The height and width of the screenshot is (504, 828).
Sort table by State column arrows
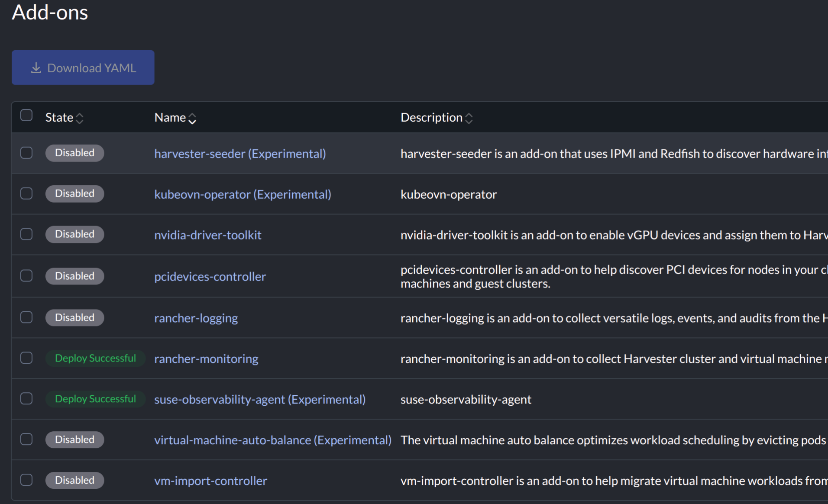(x=79, y=118)
